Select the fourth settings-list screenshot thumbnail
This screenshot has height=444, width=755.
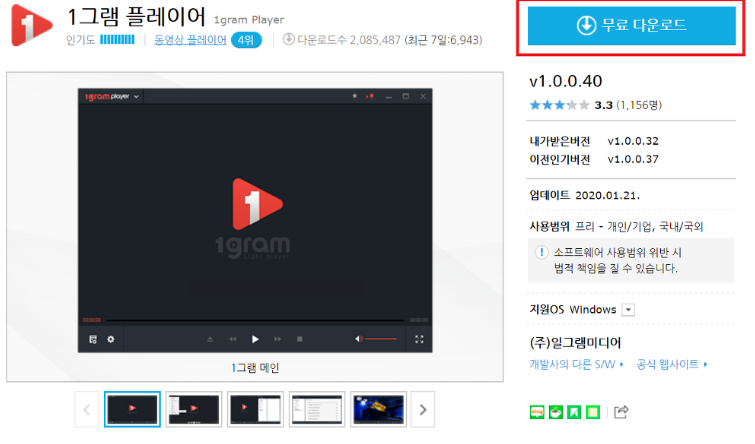(317, 409)
